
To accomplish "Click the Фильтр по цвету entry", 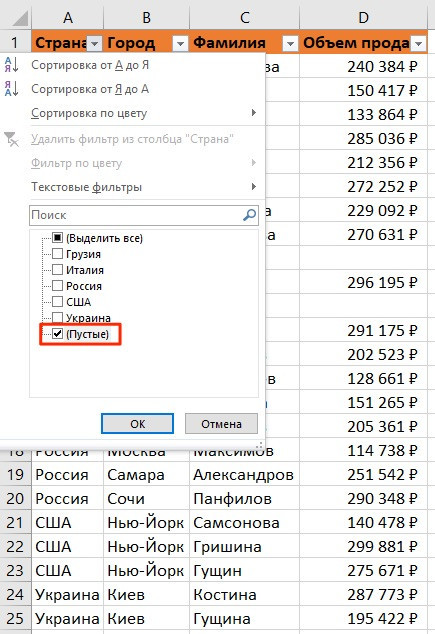I will click(76, 163).
